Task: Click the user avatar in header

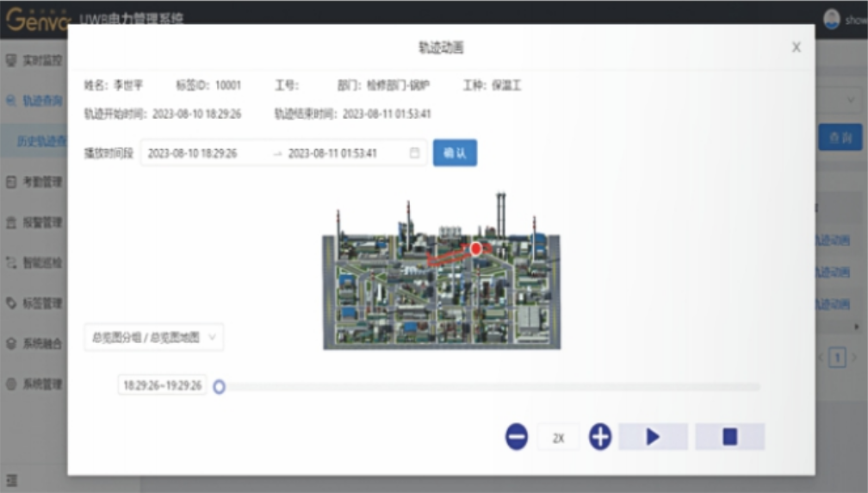Action: 832,20
